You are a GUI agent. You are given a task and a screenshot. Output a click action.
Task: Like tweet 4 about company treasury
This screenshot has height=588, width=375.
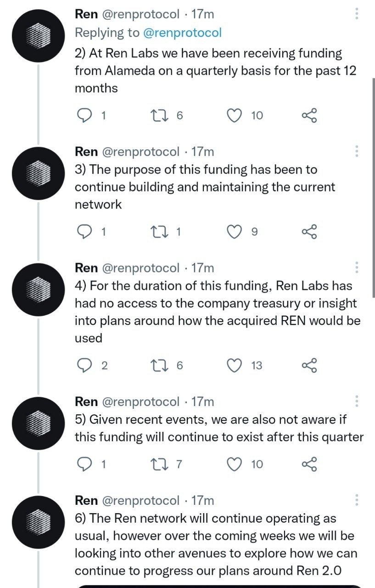pos(235,365)
